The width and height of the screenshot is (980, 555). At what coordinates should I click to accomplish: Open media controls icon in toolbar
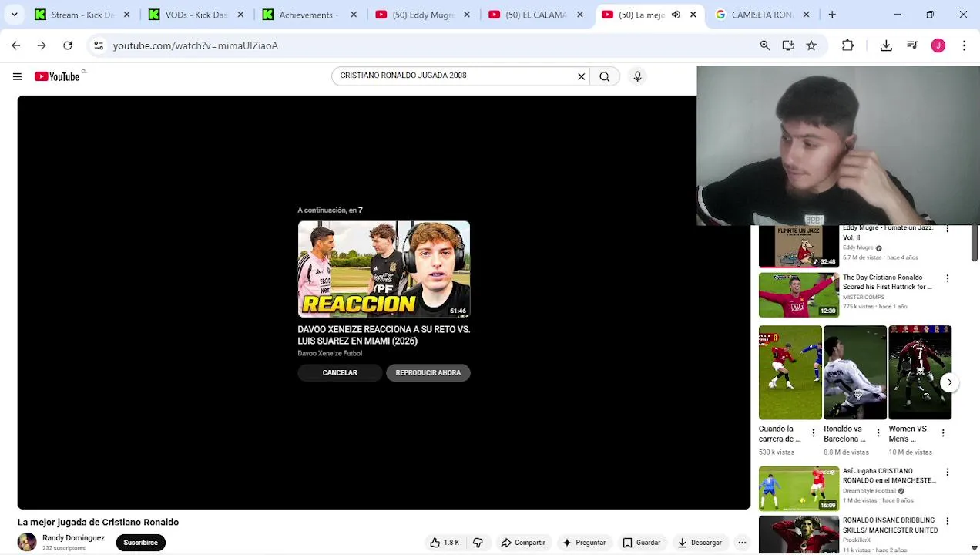(912, 45)
